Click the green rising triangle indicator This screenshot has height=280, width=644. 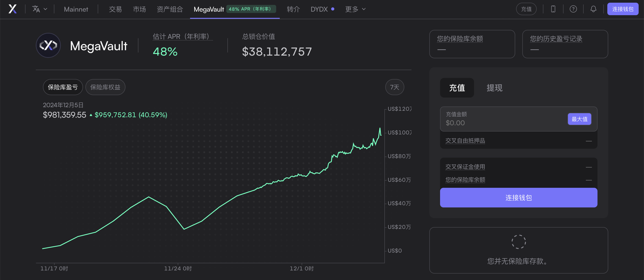pyautogui.click(x=91, y=115)
